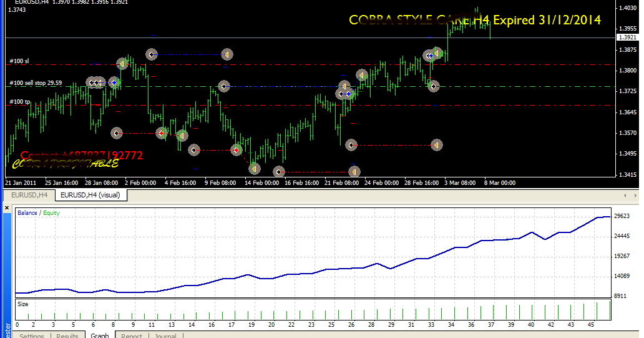Select the trade marker starting the topmost blue dashed line
This screenshot has width=644, height=338.
pos(152,54)
